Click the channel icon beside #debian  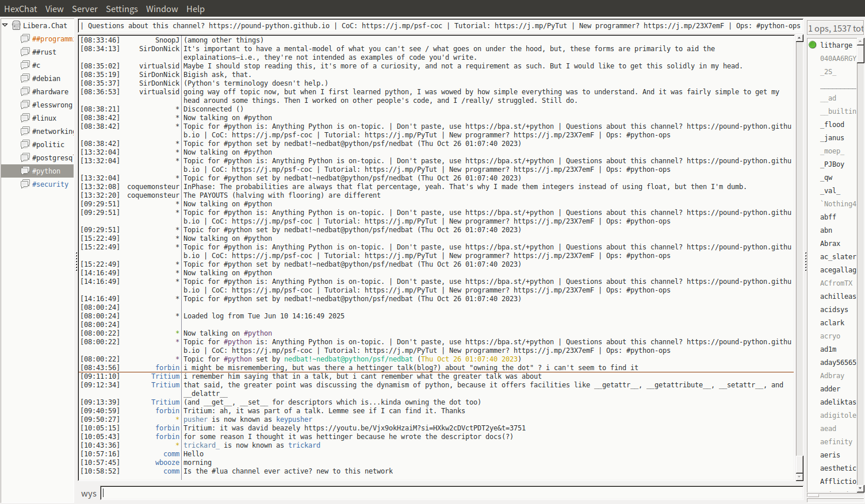point(25,78)
